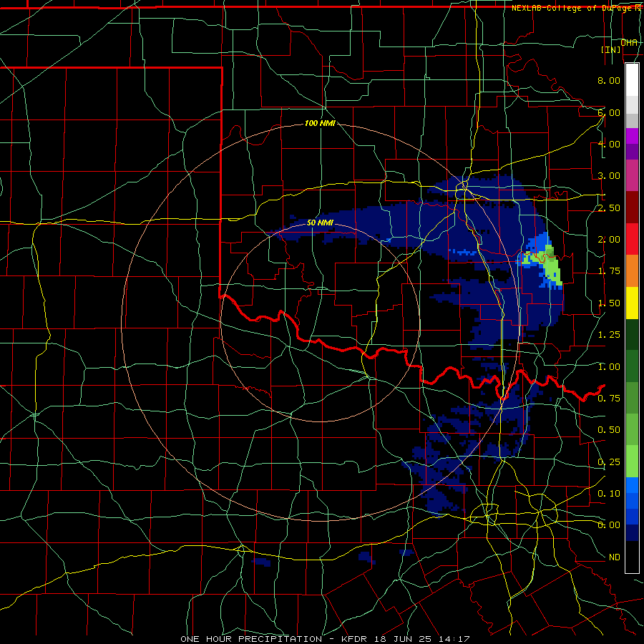
Task: Select the dark red legend swatch
Action: tap(632, 208)
